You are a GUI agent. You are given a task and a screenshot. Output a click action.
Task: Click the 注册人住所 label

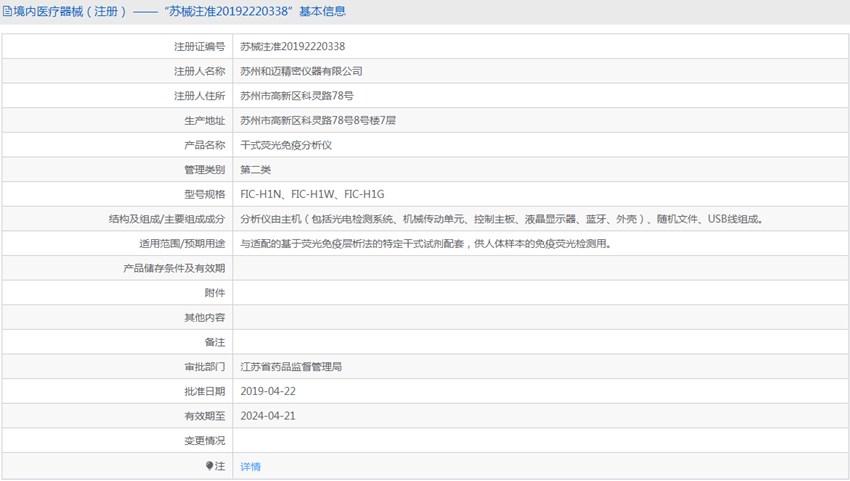tap(199, 96)
